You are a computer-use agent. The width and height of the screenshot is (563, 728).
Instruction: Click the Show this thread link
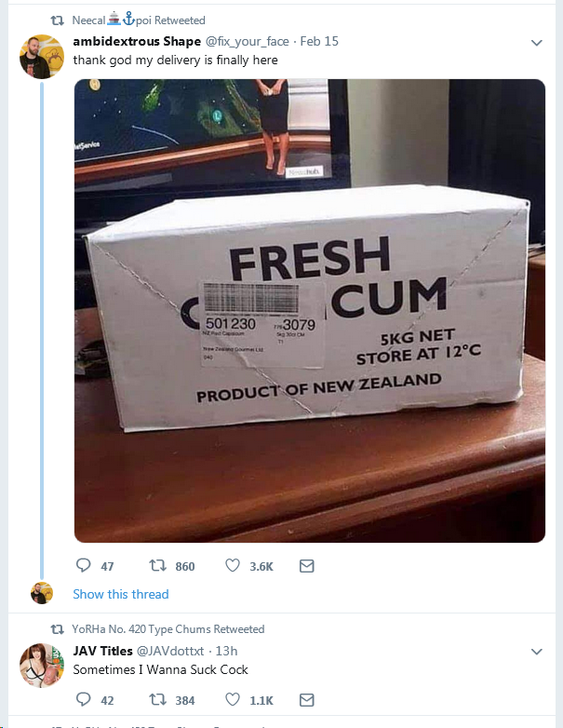(x=121, y=594)
